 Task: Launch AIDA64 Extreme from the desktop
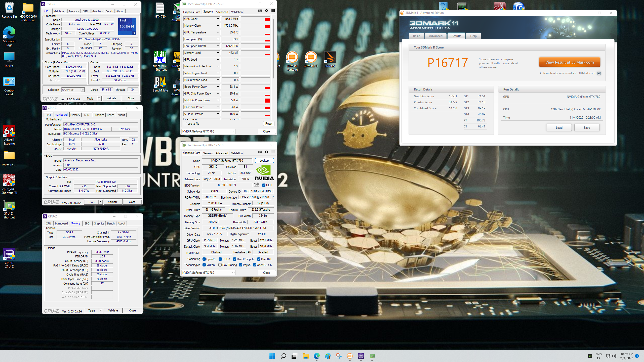(9, 135)
